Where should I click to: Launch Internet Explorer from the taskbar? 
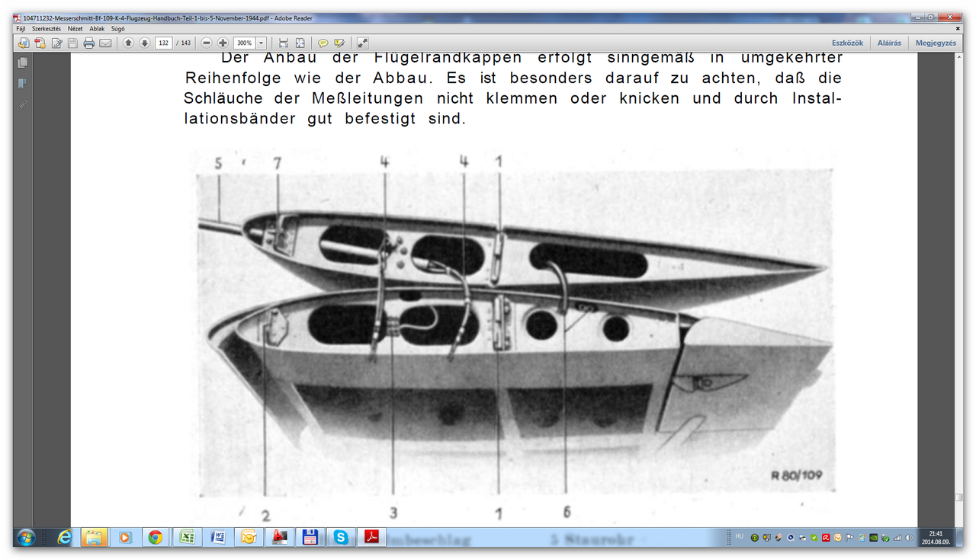[x=65, y=537]
